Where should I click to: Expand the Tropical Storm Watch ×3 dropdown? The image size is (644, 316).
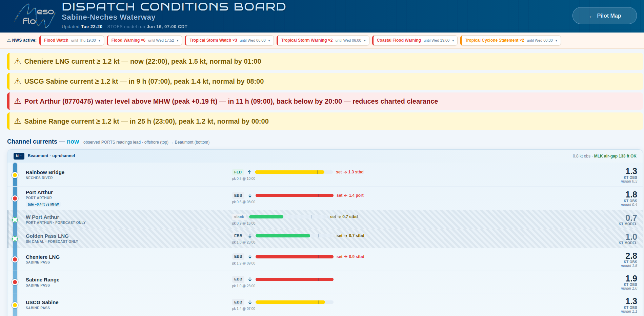point(229,40)
